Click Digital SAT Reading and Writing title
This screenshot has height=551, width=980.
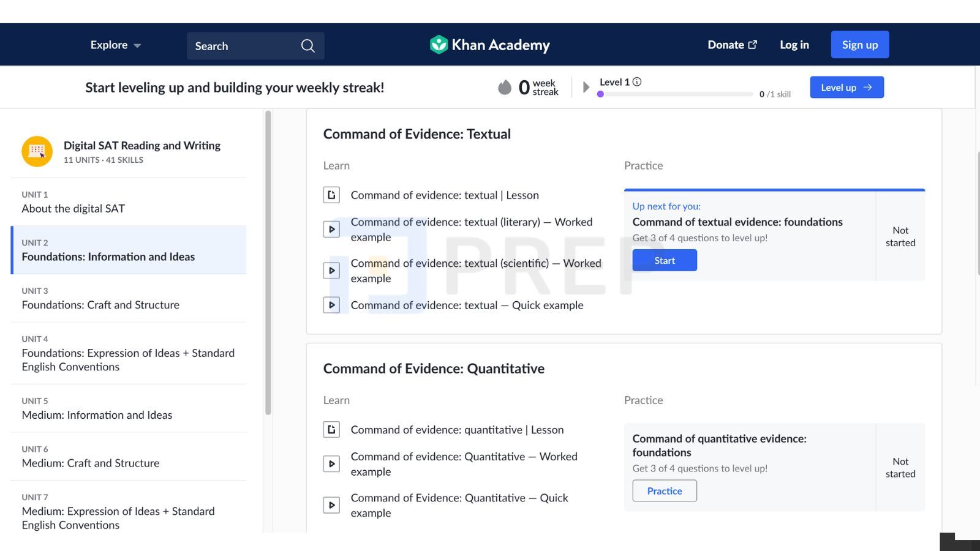pyautogui.click(x=142, y=145)
